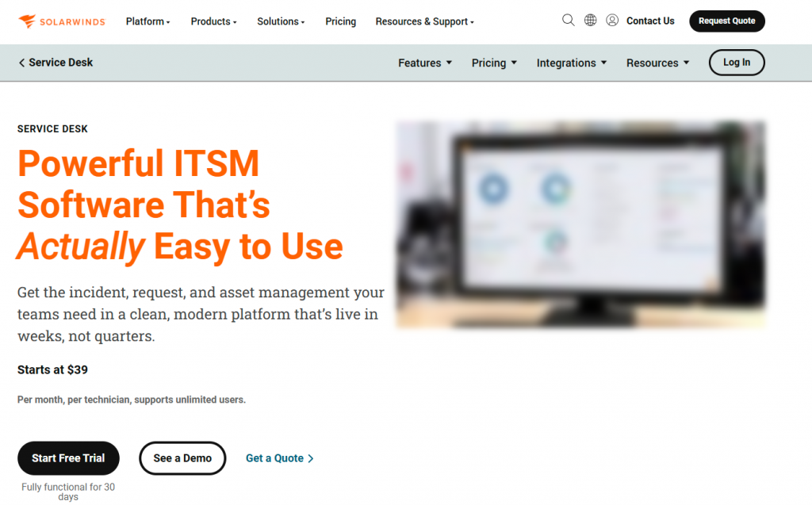This screenshot has width=812, height=505.
Task: Click the 'Powerful ITSM Software' headline
Action: coord(180,205)
